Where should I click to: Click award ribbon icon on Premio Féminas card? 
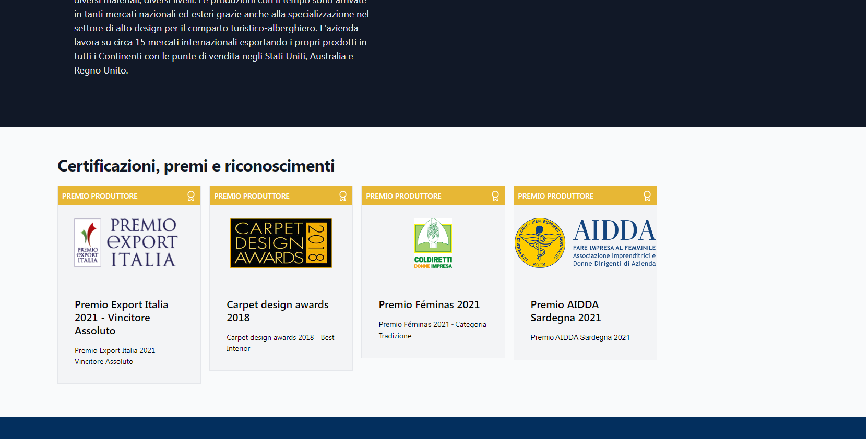pos(495,196)
